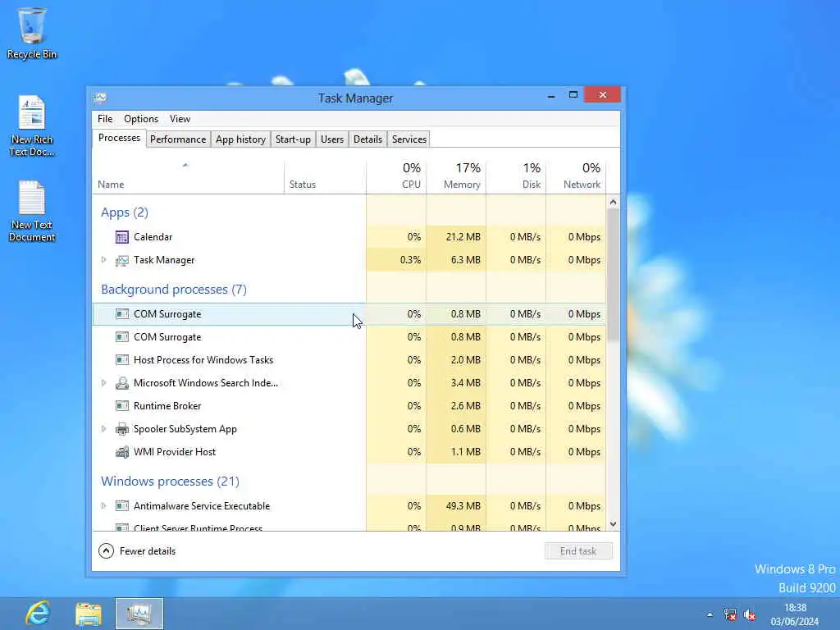Click the Task Manager taskbar button
The height and width of the screenshot is (630, 840).
(x=139, y=614)
